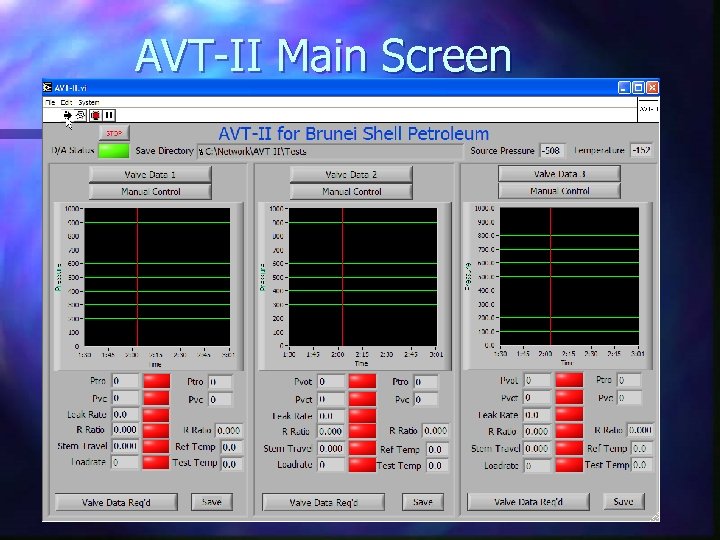Viewport: 720px width, 540px height.
Task: Select the red cursor line in the Valve Data 3 graph
Action: point(551,276)
